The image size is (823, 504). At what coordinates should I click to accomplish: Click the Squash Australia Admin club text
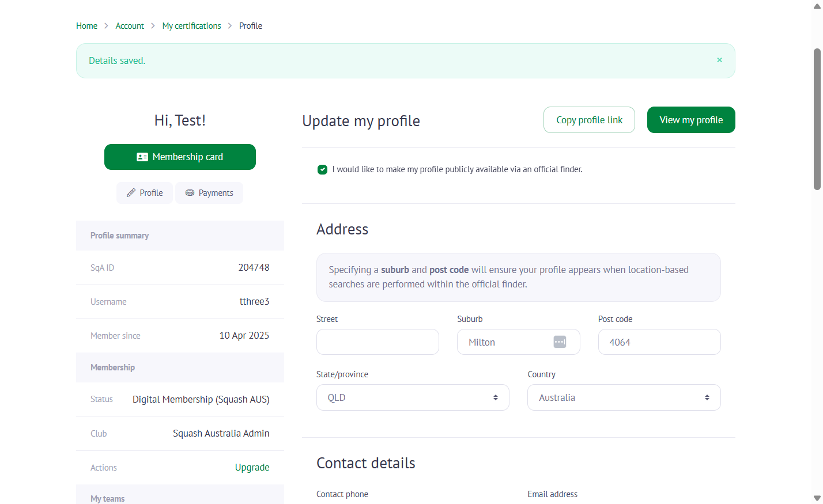click(x=221, y=433)
